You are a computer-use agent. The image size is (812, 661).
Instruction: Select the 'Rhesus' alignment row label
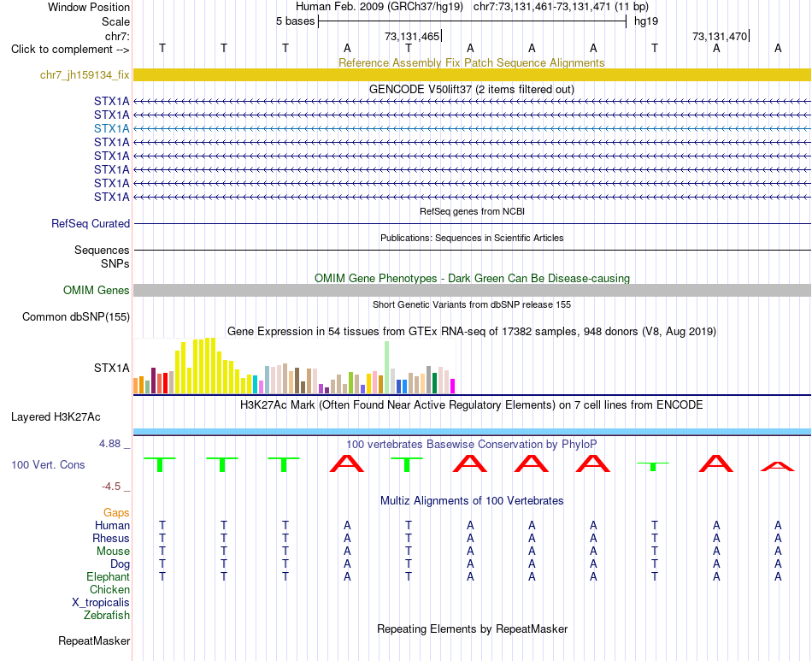111,538
